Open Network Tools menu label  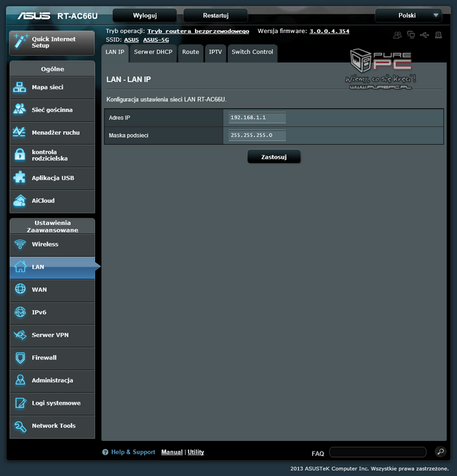(54, 426)
